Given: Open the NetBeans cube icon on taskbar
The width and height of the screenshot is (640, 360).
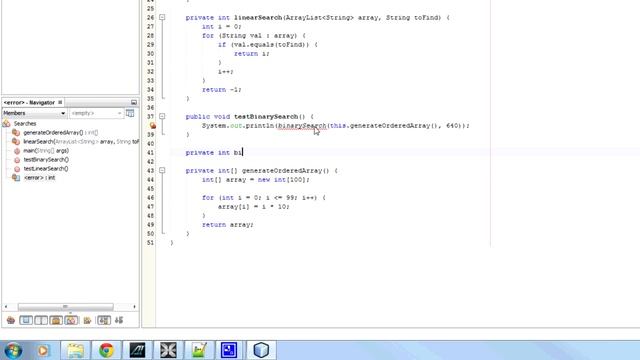Looking at the screenshot, I should coord(261,350).
